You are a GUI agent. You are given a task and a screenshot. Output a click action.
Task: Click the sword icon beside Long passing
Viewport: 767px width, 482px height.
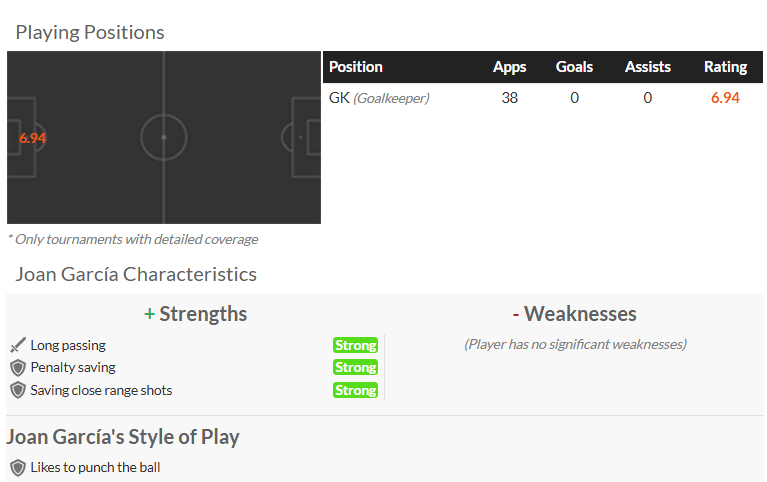click(17, 345)
